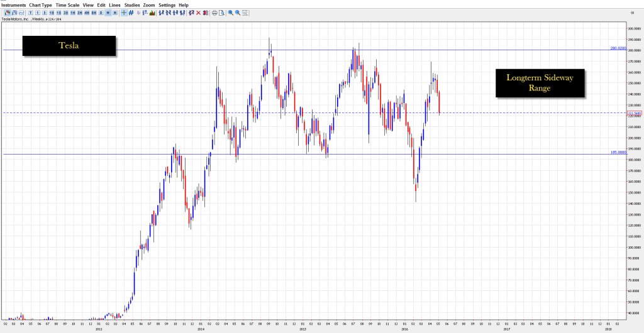Click the 2016 year label on time axis
The width and height of the screenshot is (644, 333).
point(404,329)
